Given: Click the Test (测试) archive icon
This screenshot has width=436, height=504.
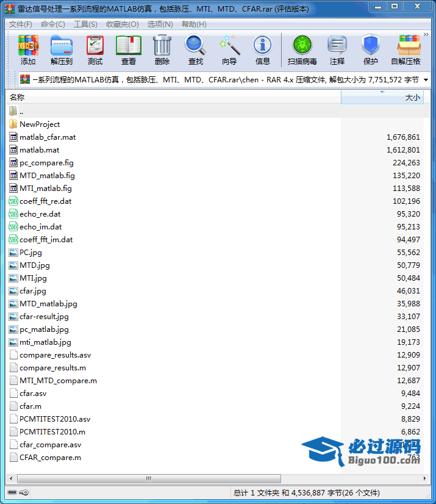Looking at the screenshot, I should pos(95,46).
